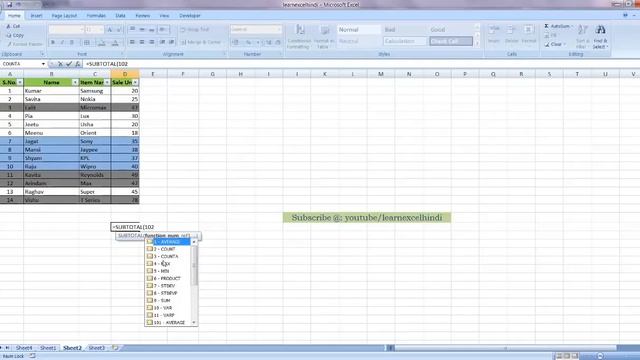Viewport: 640px width, 360px height.
Task: Toggle Align Text Left
Action: point(132,42)
